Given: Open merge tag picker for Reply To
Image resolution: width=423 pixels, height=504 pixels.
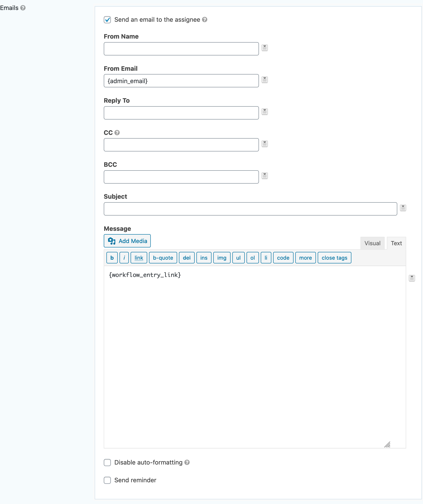Looking at the screenshot, I should [x=265, y=112].
